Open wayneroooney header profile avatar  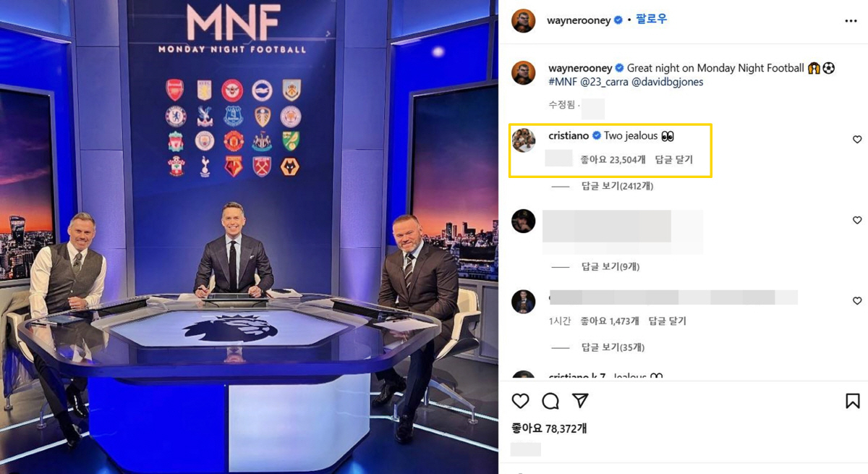[x=523, y=21]
